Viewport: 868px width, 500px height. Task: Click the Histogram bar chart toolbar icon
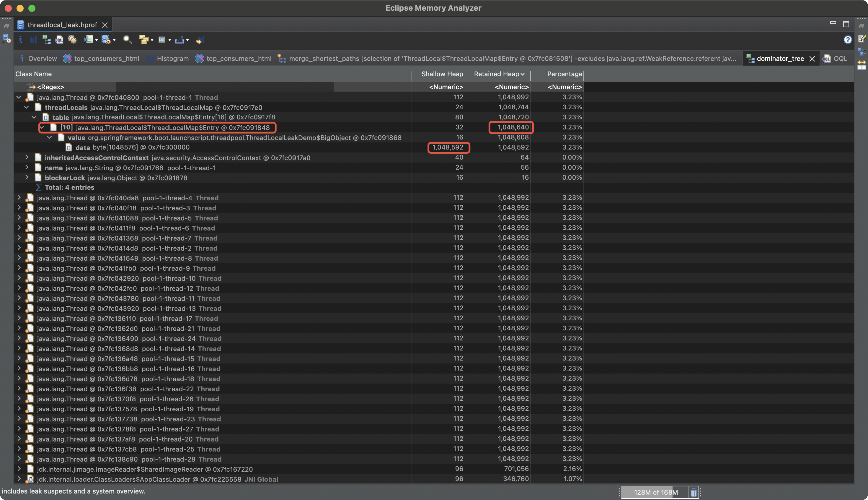tap(33, 40)
